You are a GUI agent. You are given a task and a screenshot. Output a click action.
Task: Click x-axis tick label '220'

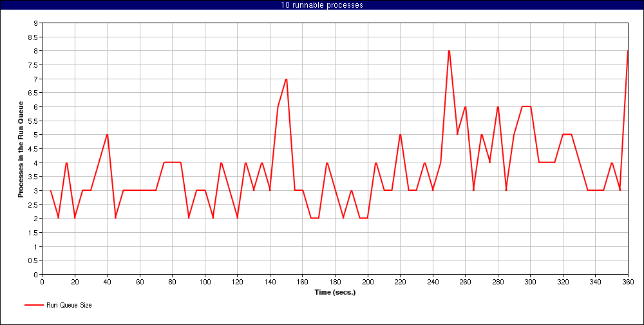coord(400,282)
